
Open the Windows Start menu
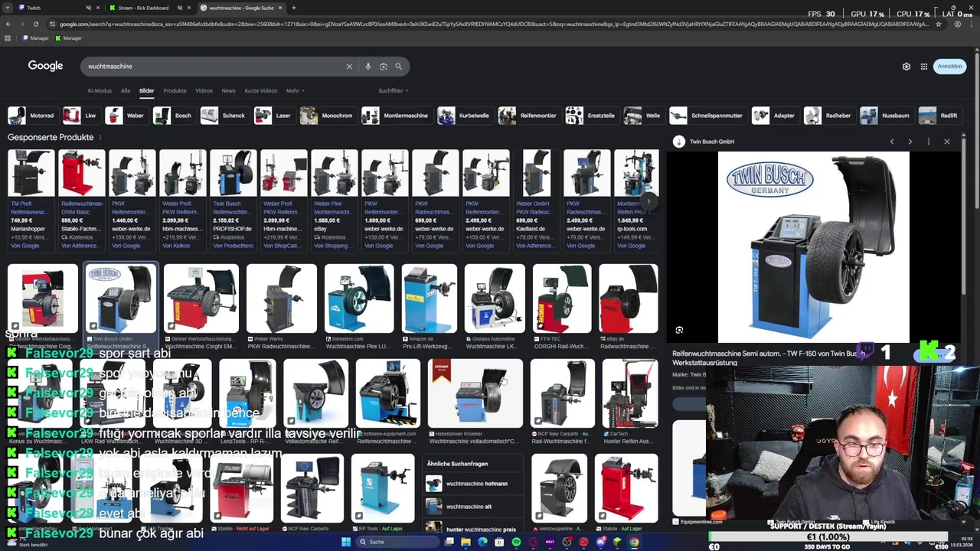click(346, 542)
